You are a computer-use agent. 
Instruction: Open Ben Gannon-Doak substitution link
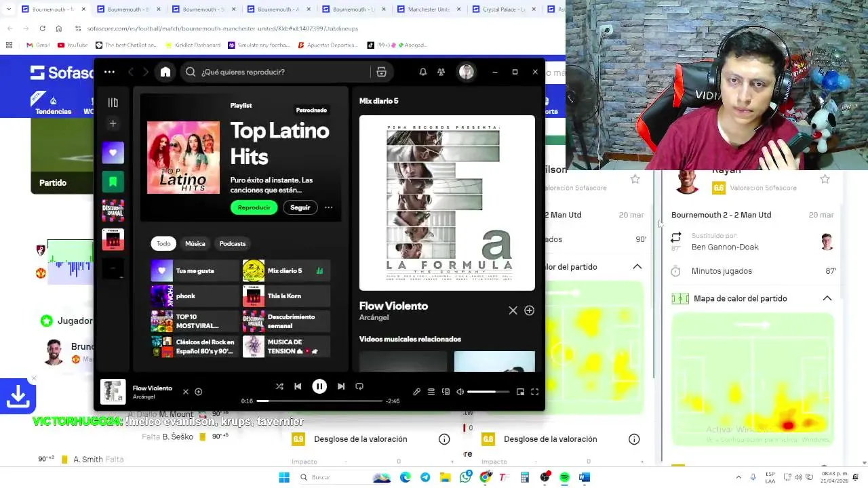coord(725,247)
